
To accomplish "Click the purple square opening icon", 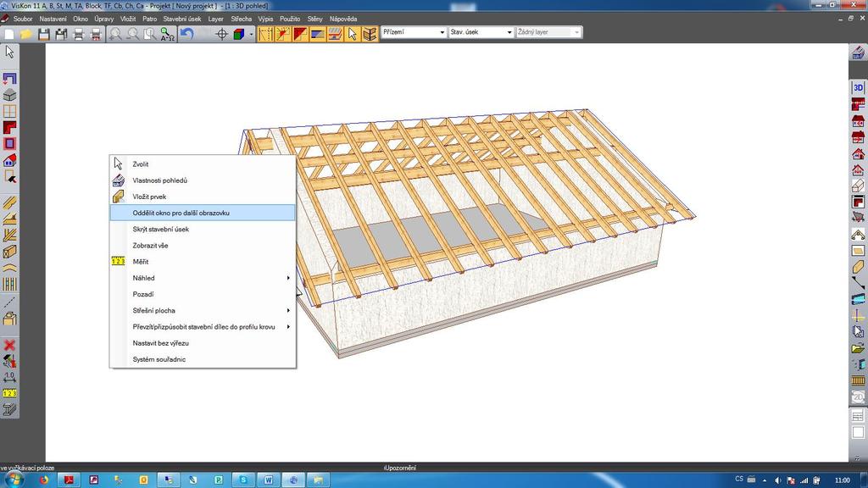I will pos(9,144).
